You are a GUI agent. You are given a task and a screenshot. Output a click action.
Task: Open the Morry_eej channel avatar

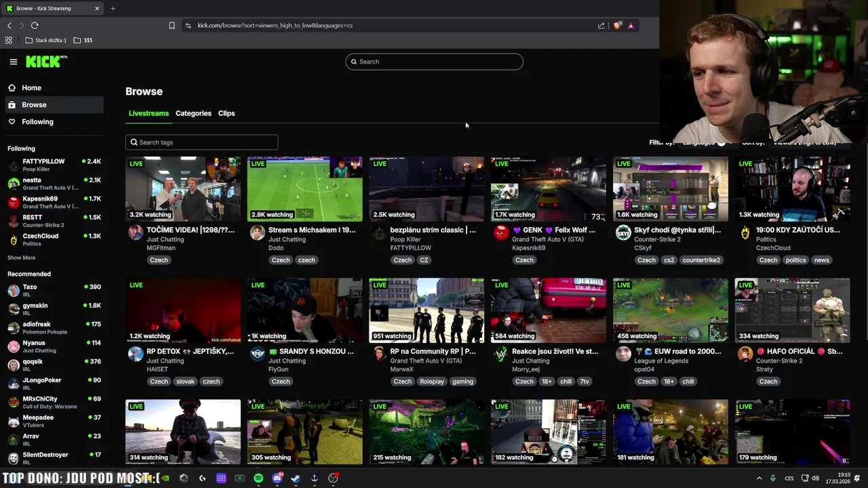tap(501, 354)
